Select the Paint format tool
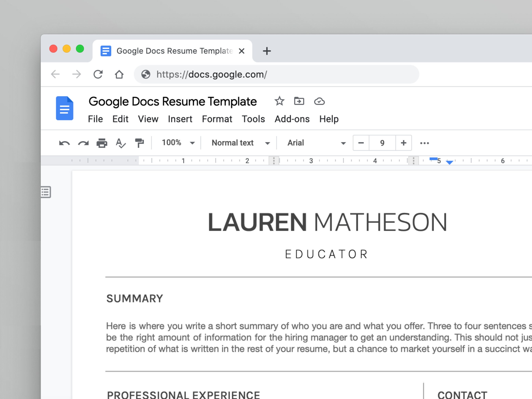The height and width of the screenshot is (399, 532). (140, 143)
